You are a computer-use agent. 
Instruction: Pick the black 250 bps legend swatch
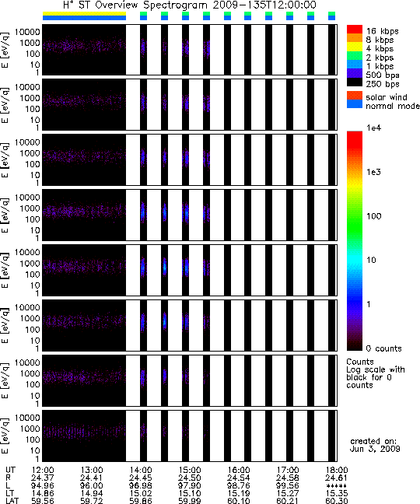click(355, 82)
